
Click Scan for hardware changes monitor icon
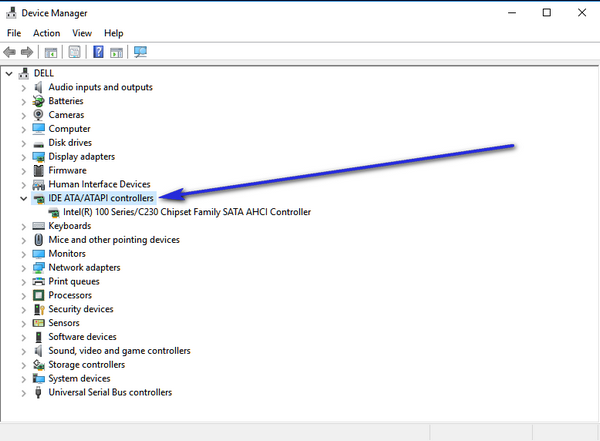(140, 52)
